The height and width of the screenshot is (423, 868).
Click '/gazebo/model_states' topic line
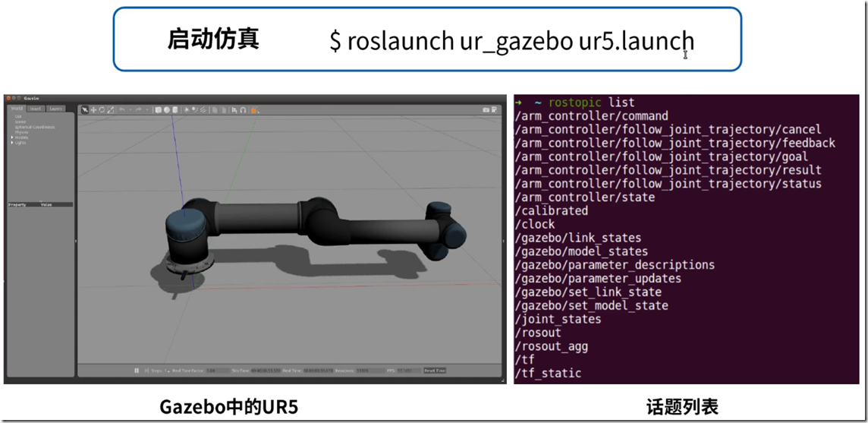tap(581, 251)
